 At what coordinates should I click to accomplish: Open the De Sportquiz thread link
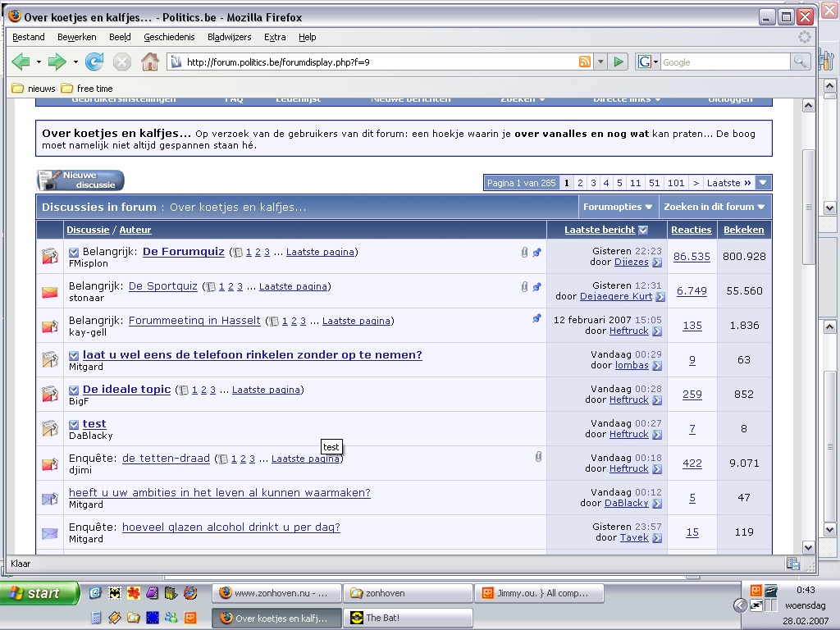pyautogui.click(x=162, y=286)
